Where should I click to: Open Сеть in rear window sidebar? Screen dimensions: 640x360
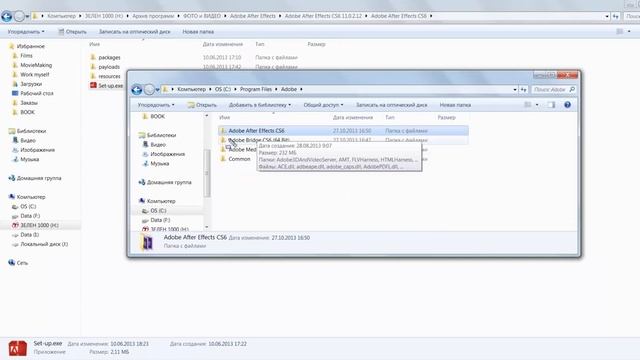22,263
